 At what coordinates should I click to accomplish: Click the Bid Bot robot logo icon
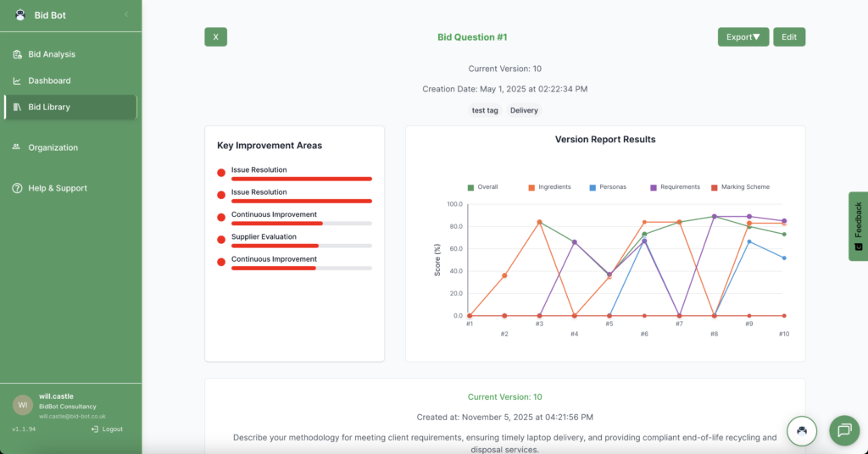[x=20, y=14]
